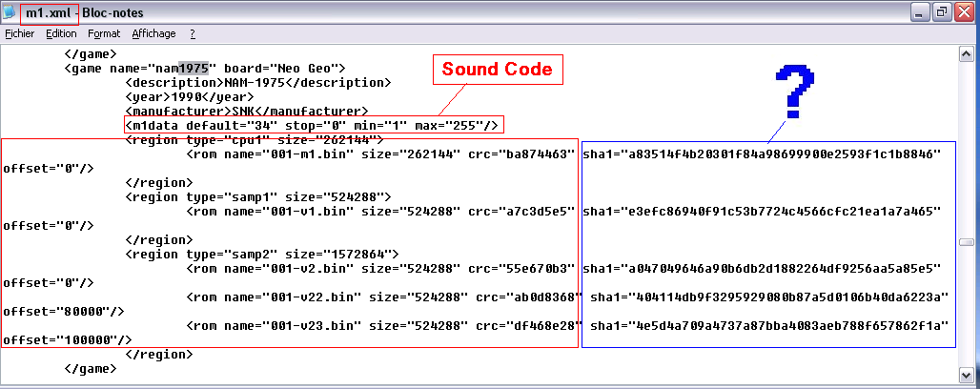Image resolution: width=980 pixels, height=389 pixels.
Task: Open the ? help menu
Action: click(x=193, y=33)
